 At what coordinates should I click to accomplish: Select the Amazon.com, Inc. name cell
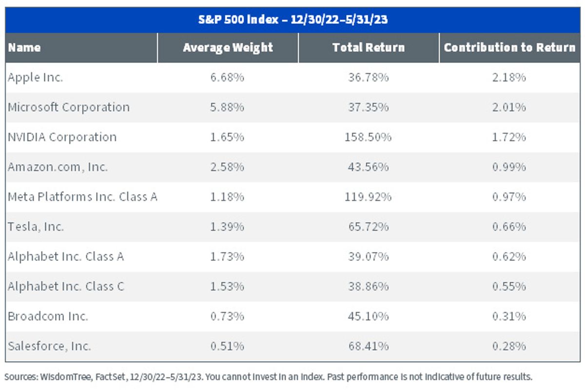(x=58, y=167)
